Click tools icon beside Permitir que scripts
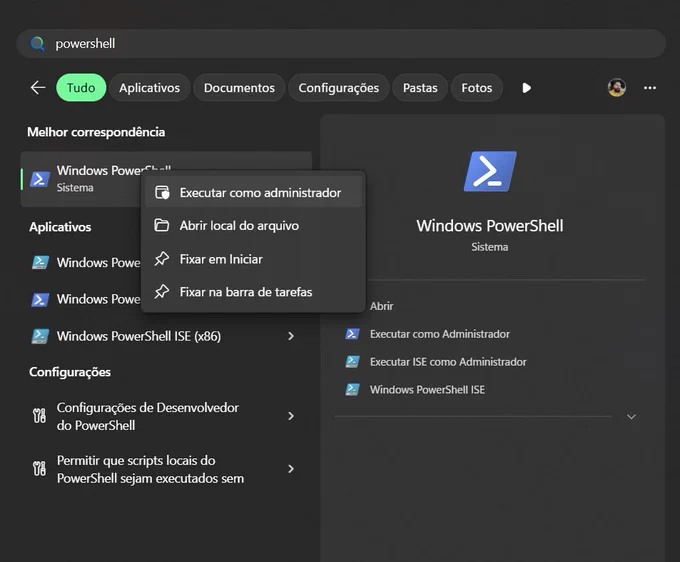680x562 pixels. pyautogui.click(x=39, y=469)
